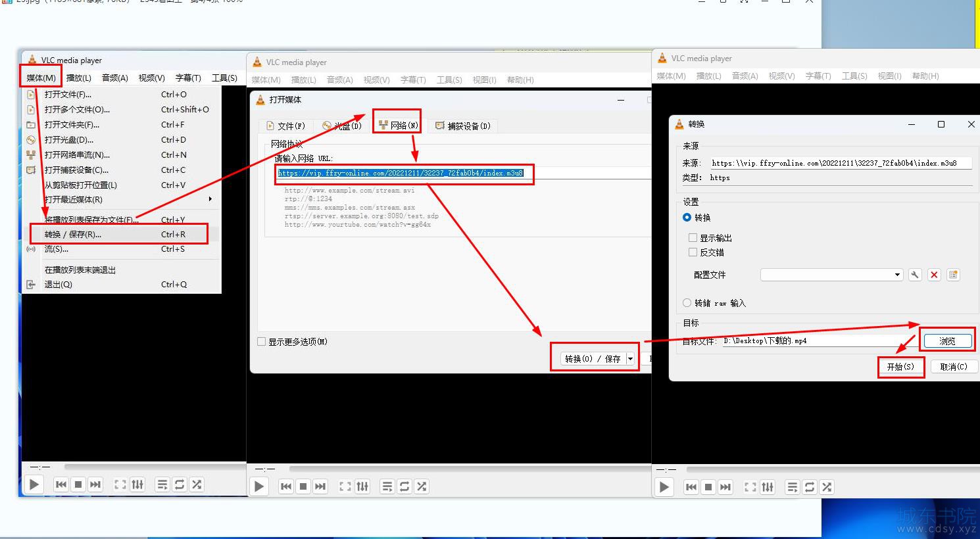Image resolution: width=980 pixels, height=539 pixels.
Task: Open 音频(A) menu in left VLC window
Action: 115,78
